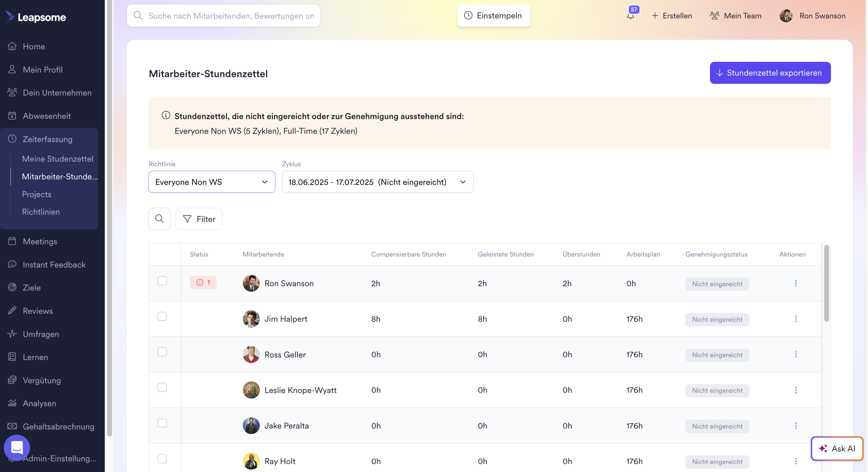Open actions menu for Jake Peralta row
This screenshot has height=472, width=868.
[x=795, y=425]
